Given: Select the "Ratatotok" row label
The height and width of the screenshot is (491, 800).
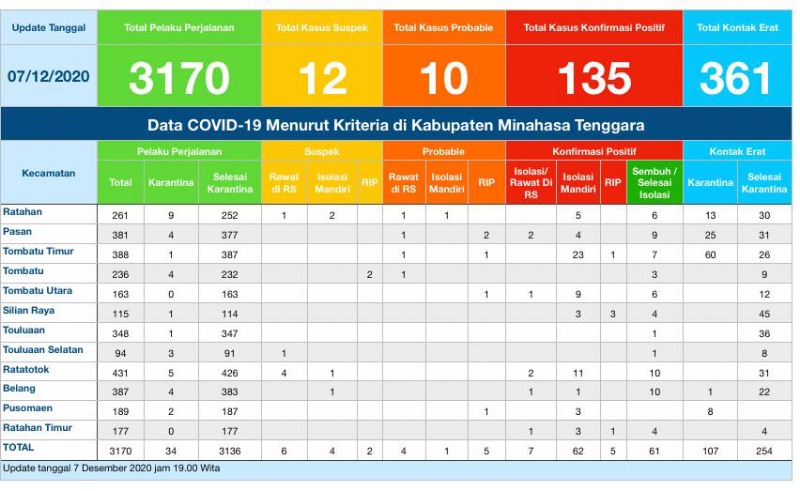Looking at the screenshot, I should pos(26,369).
